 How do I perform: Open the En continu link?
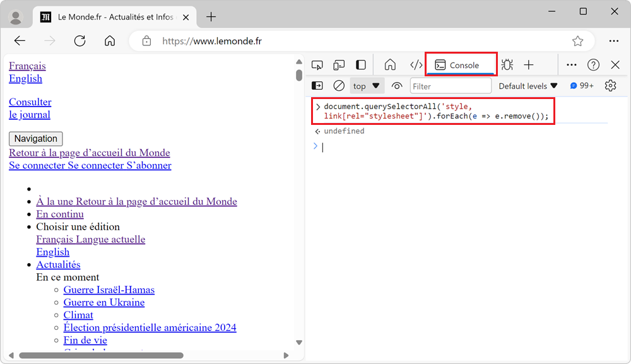point(60,214)
